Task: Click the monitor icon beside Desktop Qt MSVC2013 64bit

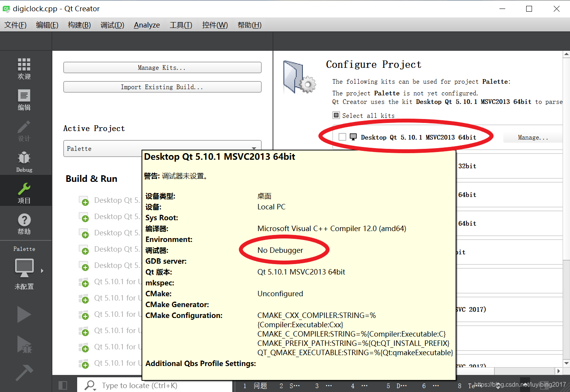Action: click(x=353, y=137)
